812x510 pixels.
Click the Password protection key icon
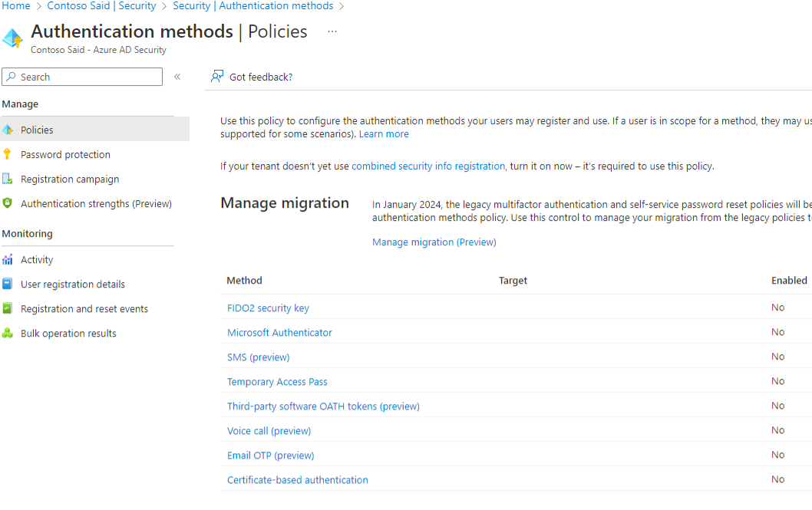tap(8, 154)
